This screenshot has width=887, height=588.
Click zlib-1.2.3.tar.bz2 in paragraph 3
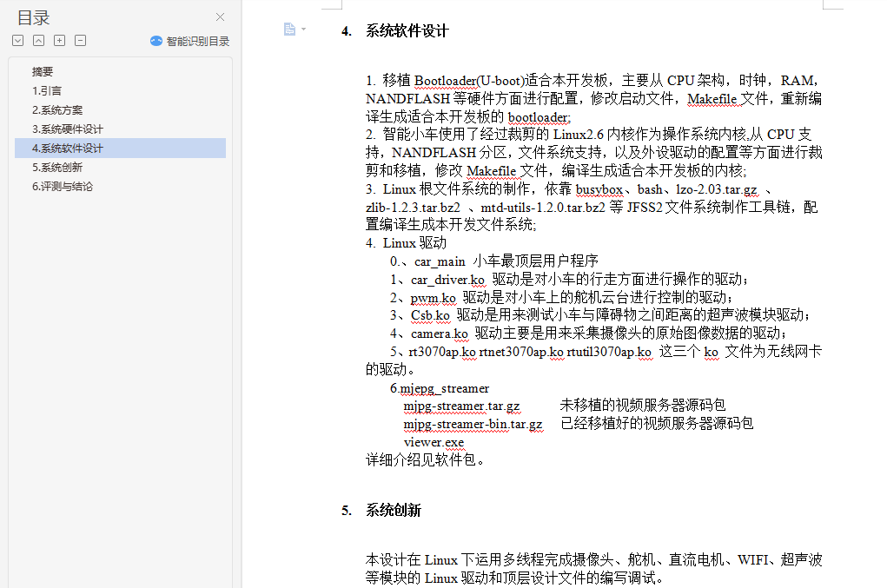413,208
